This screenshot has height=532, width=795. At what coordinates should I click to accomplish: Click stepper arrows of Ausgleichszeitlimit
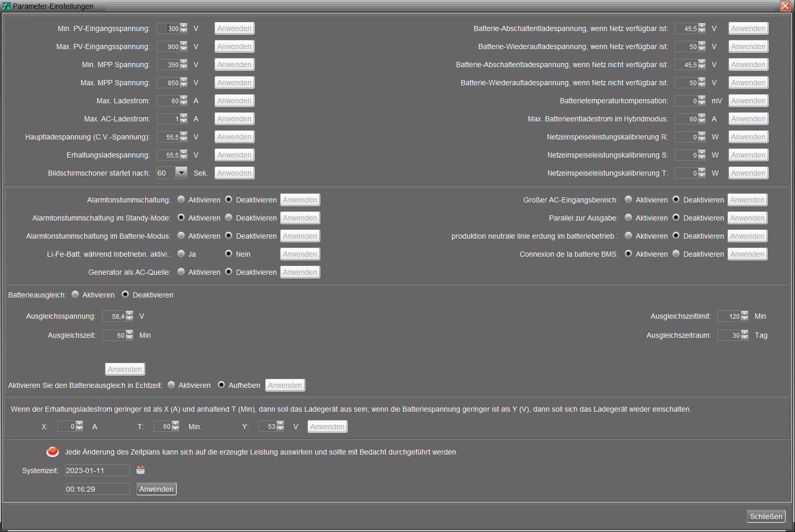744,316
